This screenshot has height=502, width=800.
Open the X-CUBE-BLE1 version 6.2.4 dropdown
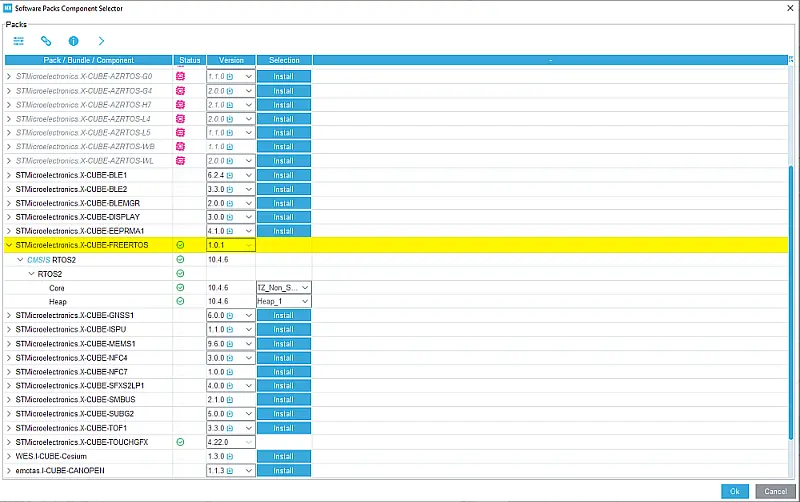click(248, 175)
